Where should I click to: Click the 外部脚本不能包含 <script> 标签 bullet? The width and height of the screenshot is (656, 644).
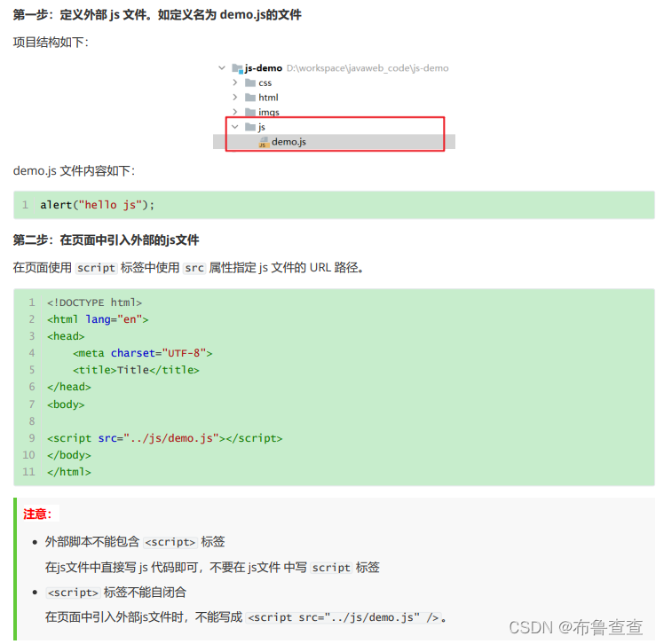(x=135, y=541)
